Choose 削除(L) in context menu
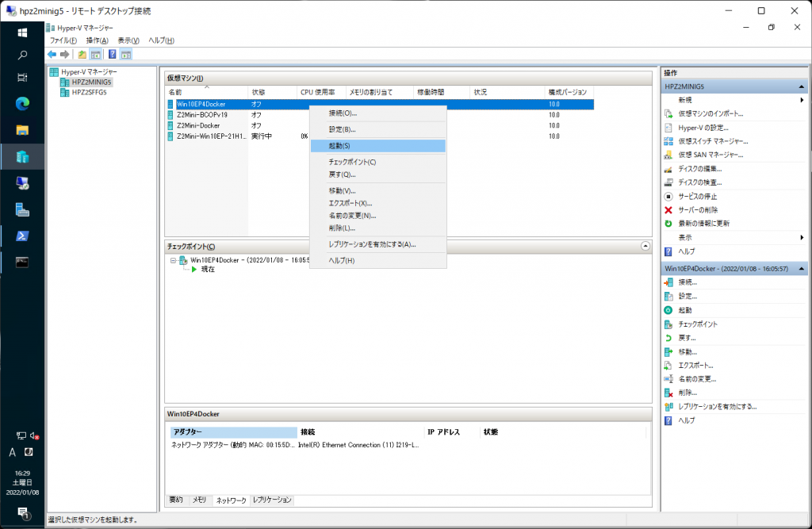The height and width of the screenshot is (529, 812). pos(378,228)
